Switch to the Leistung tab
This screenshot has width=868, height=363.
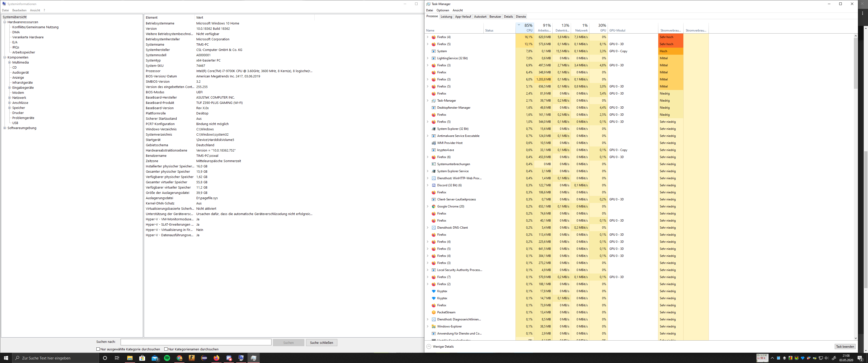point(446,16)
